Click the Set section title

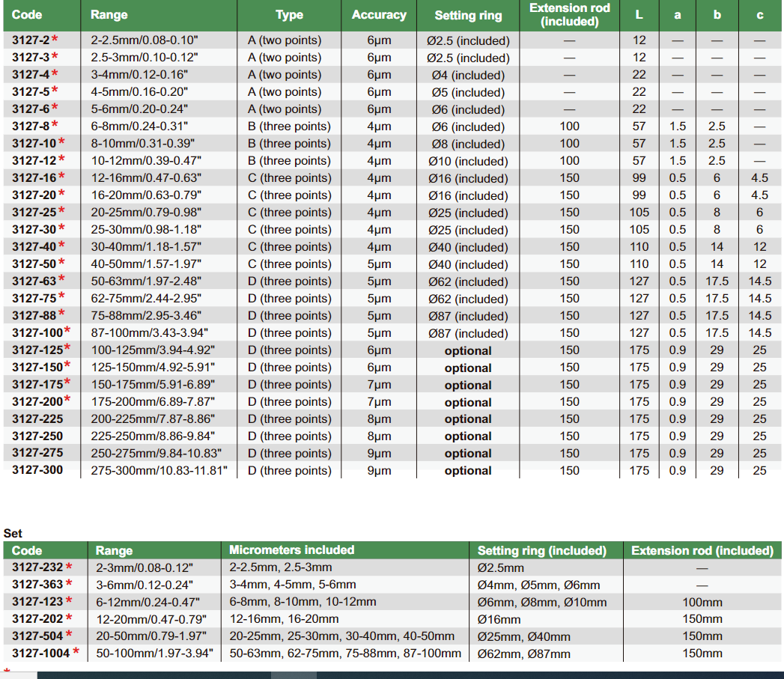point(13,534)
